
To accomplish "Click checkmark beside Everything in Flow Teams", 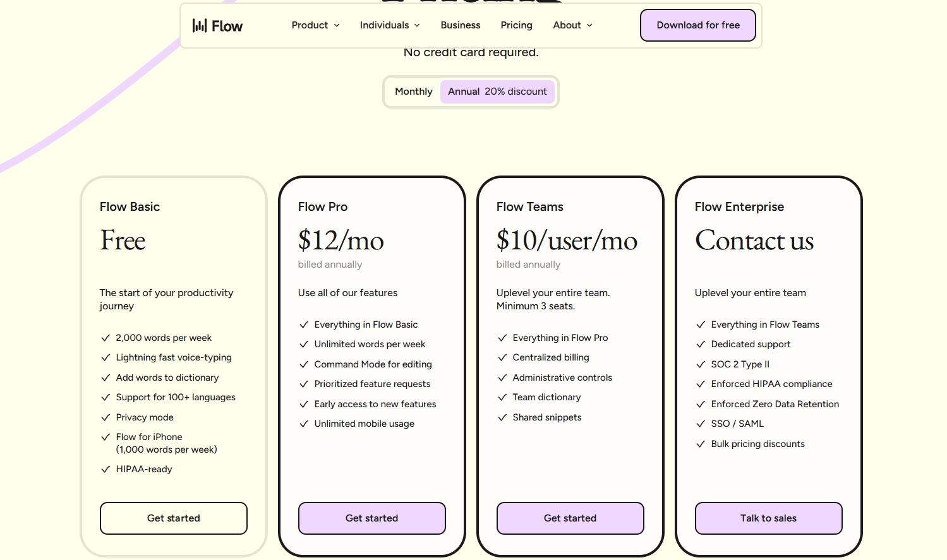I will [x=701, y=325].
